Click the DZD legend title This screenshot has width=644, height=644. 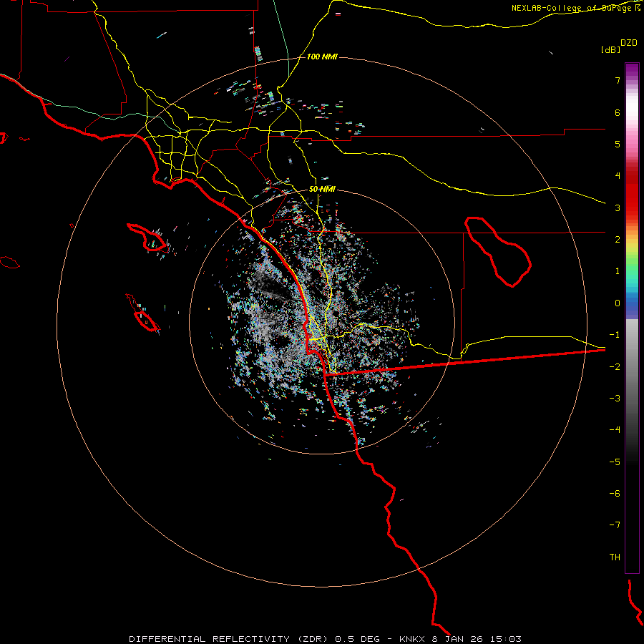(629, 43)
